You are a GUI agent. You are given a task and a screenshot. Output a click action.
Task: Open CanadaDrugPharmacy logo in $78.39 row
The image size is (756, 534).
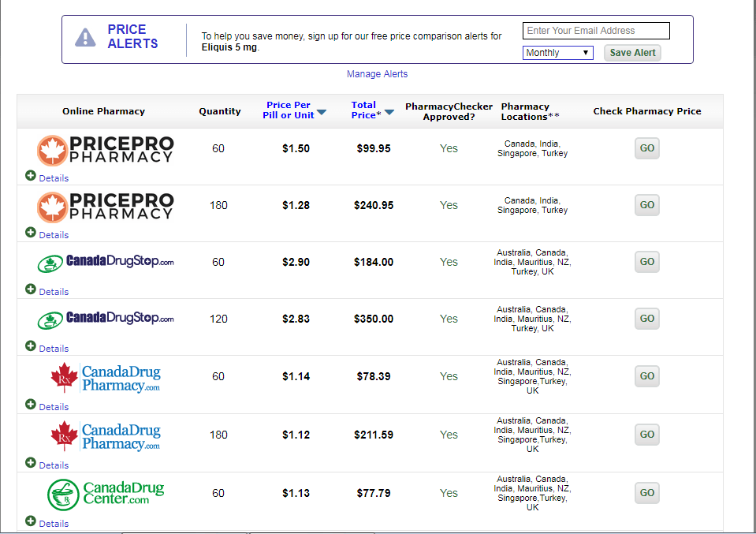[106, 378]
